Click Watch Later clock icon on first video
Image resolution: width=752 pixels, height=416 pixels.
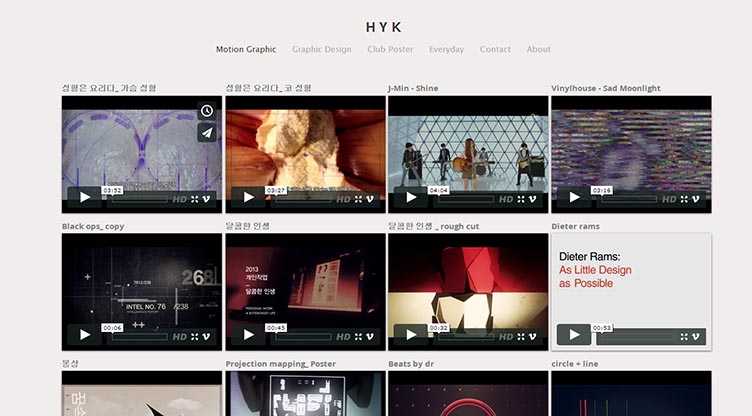(207, 111)
